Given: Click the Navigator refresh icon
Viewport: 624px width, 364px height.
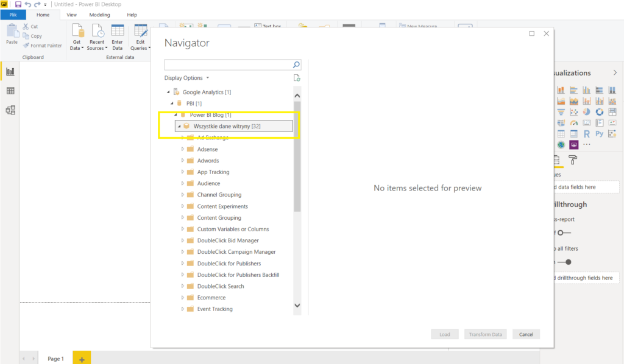Looking at the screenshot, I should coord(297,78).
